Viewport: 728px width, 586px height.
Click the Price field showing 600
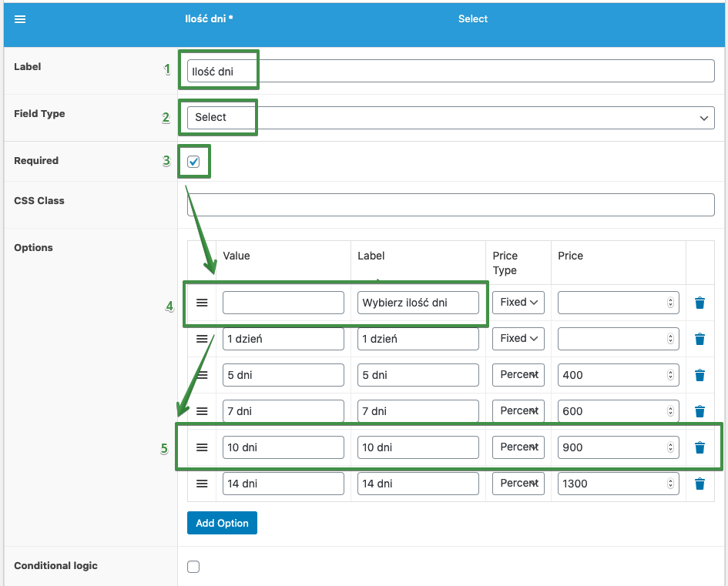(619, 411)
